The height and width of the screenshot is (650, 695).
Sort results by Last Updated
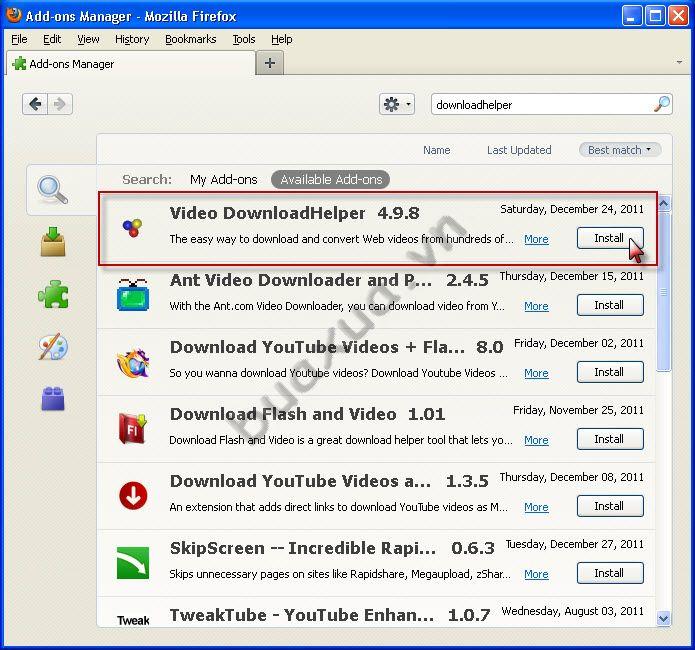coord(519,150)
